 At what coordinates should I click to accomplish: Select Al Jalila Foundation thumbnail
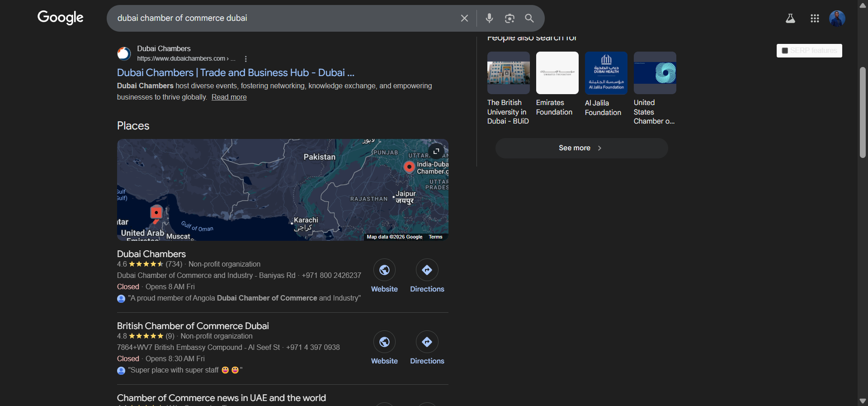(x=606, y=73)
